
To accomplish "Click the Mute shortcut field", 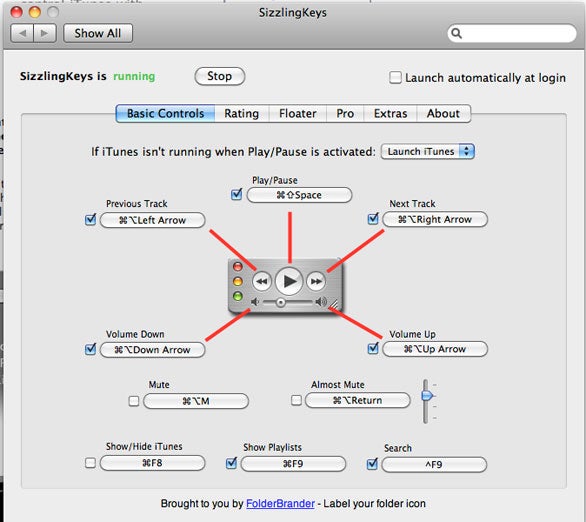I will tap(196, 401).
